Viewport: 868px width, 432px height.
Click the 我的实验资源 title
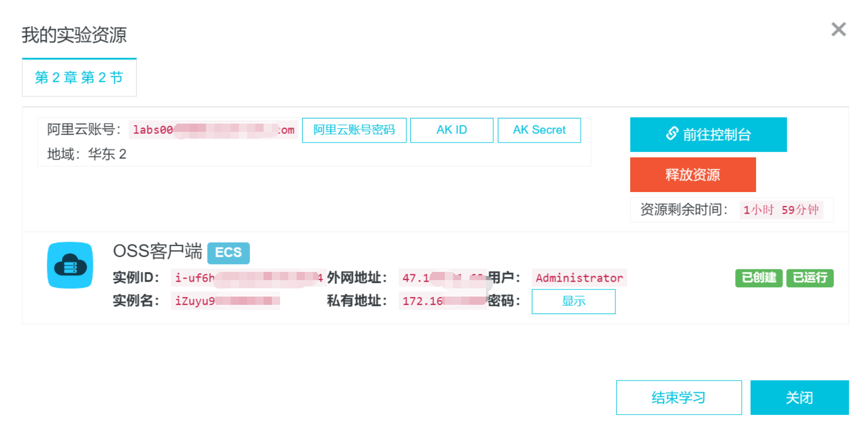[74, 35]
